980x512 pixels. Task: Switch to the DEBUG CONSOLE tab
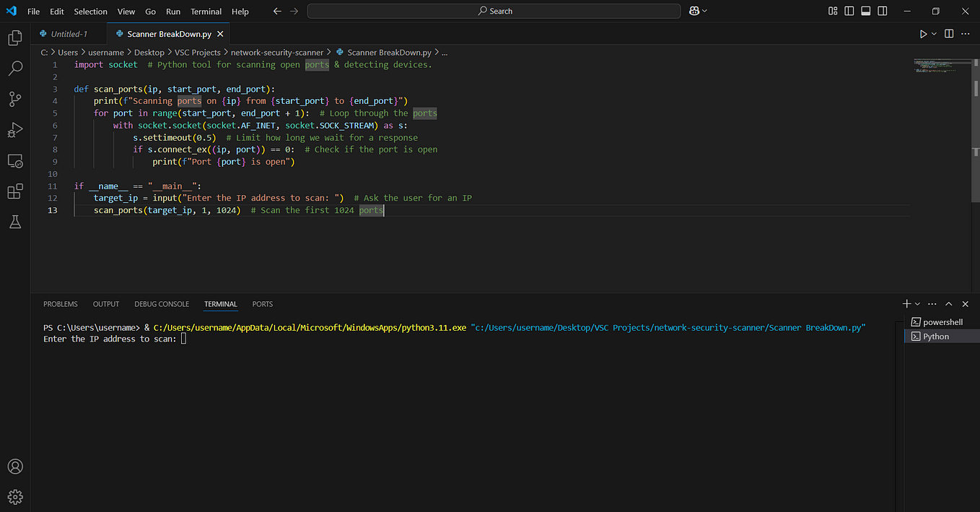[x=162, y=304]
